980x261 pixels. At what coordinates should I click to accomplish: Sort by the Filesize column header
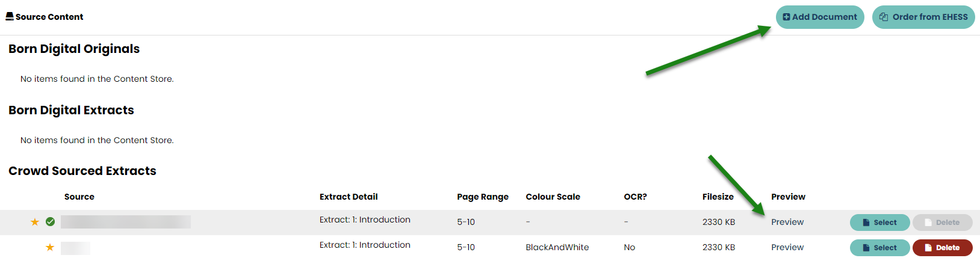pos(718,197)
